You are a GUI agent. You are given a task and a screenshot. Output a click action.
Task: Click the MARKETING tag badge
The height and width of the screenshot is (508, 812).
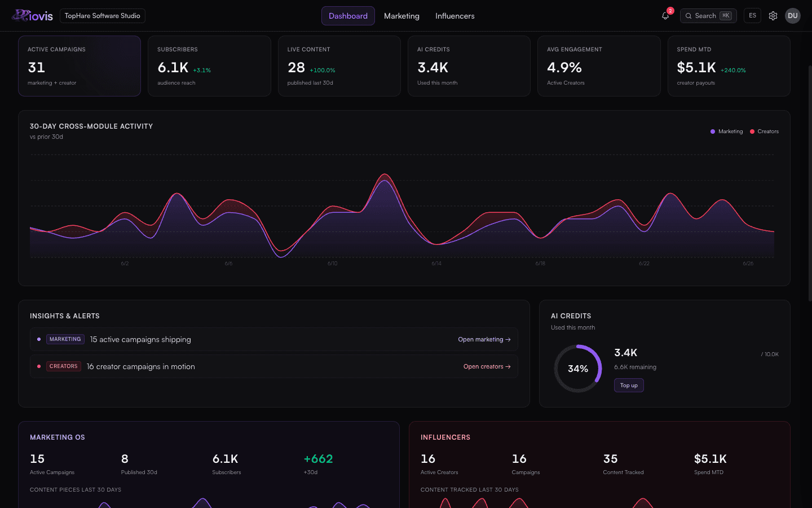65,339
